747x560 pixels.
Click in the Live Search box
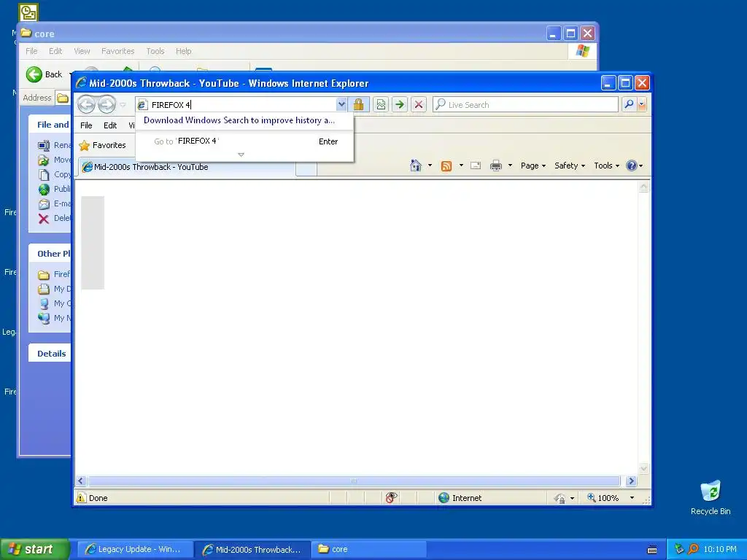(x=525, y=104)
